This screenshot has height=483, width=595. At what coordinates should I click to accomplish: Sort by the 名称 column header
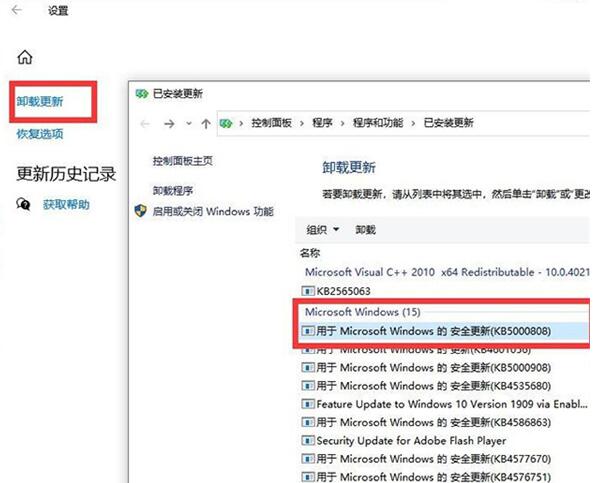tap(310, 253)
